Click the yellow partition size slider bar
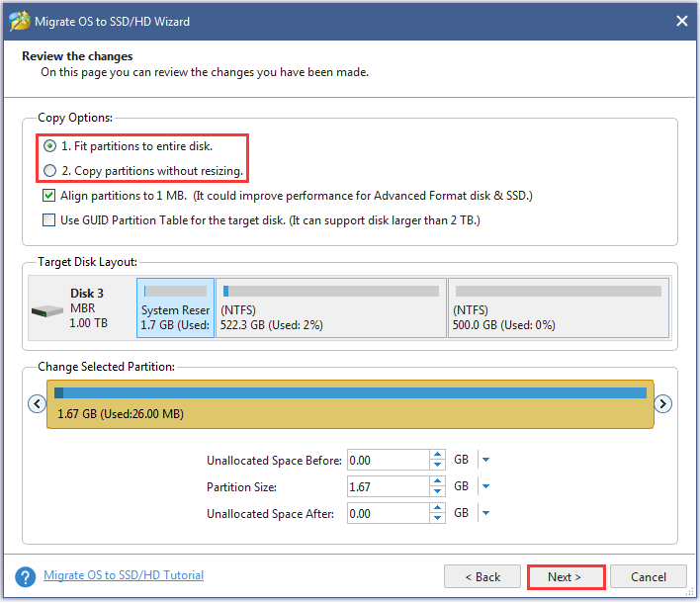 pos(350,404)
